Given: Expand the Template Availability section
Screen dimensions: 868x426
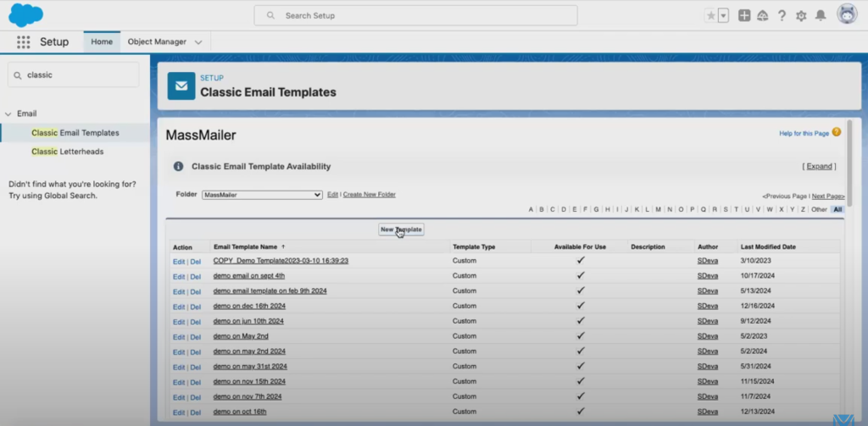Looking at the screenshot, I should [x=820, y=167].
